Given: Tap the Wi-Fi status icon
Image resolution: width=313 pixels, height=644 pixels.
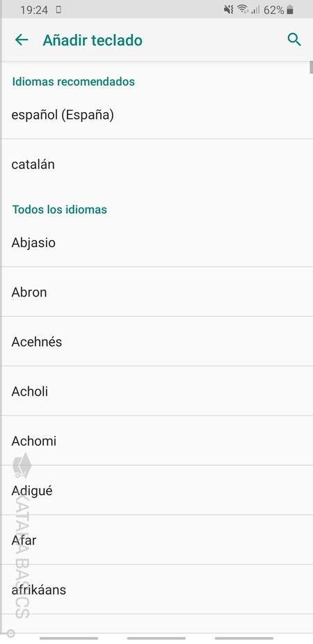Looking at the screenshot, I should (x=243, y=10).
